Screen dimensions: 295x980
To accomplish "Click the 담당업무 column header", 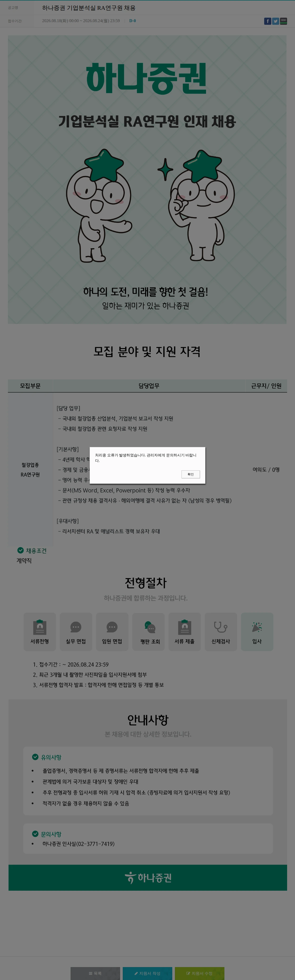I will click(149, 386).
